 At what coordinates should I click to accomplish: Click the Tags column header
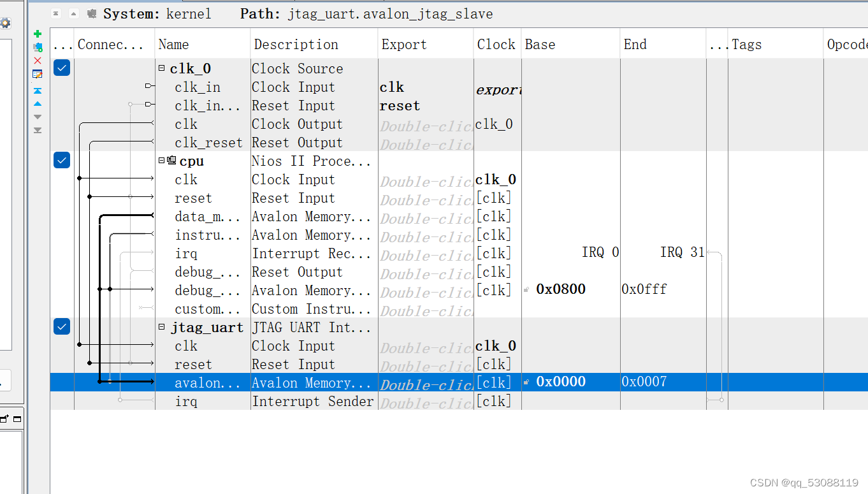point(776,44)
